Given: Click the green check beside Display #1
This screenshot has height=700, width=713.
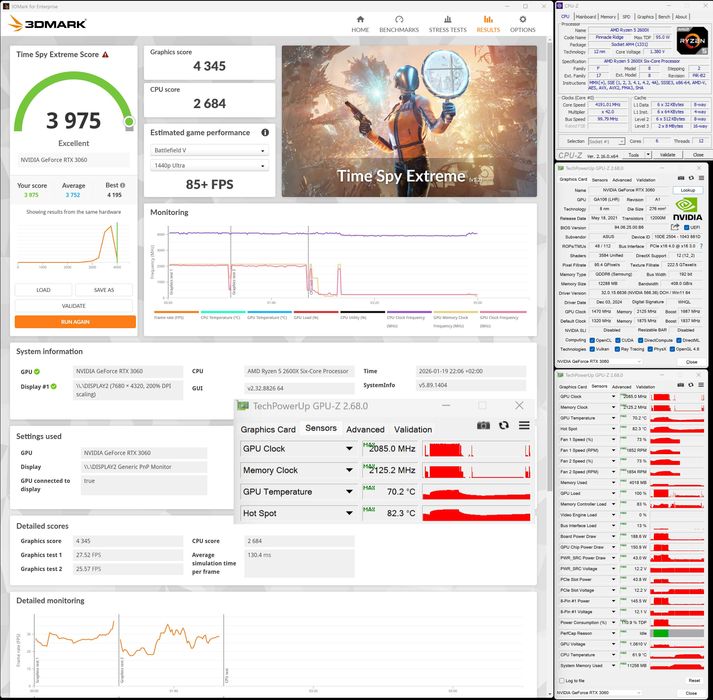Looking at the screenshot, I should pyautogui.click(x=54, y=387).
